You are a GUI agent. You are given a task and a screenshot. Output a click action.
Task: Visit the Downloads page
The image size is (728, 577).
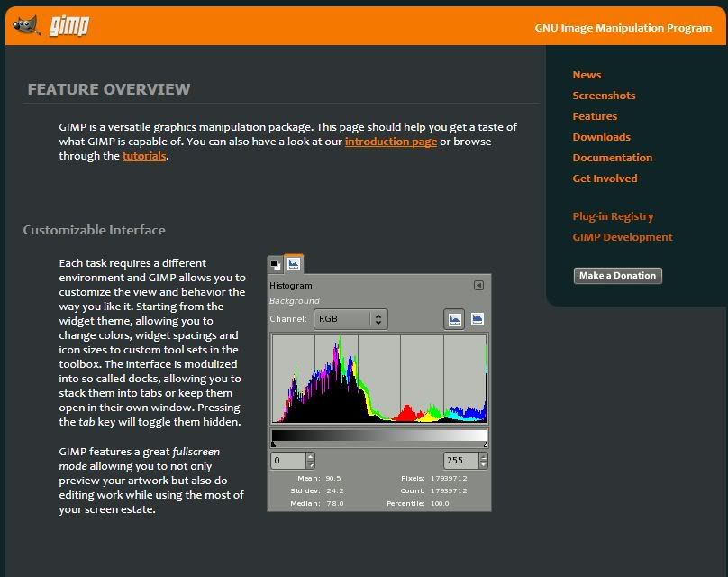601,137
